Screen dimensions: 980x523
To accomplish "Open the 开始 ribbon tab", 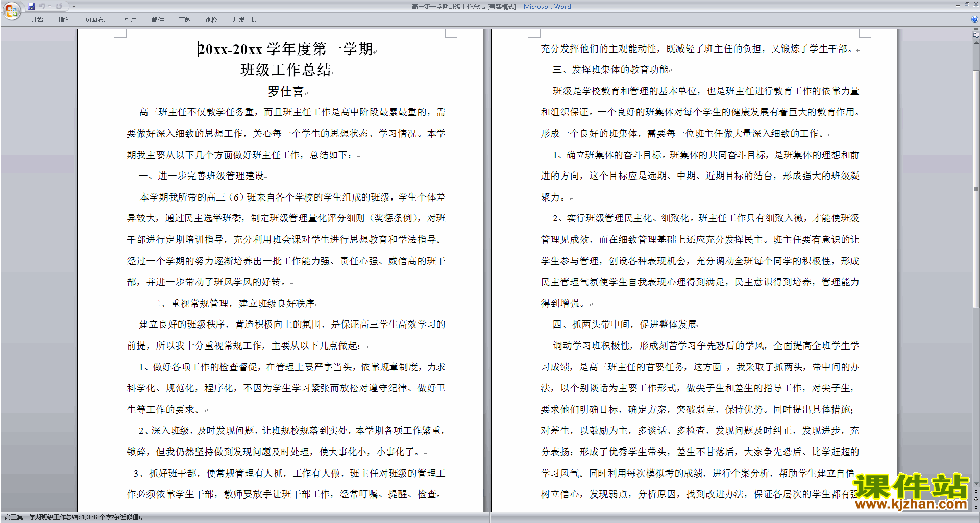I will pyautogui.click(x=37, y=20).
